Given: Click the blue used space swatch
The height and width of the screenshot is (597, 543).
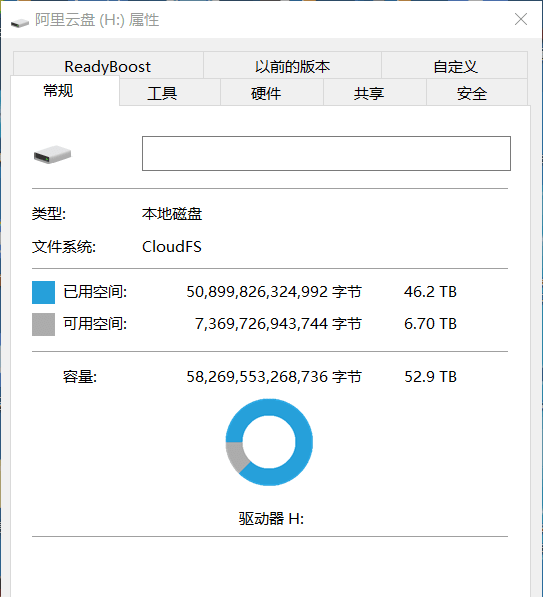Looking at the screenshot, I should (43, 292).
